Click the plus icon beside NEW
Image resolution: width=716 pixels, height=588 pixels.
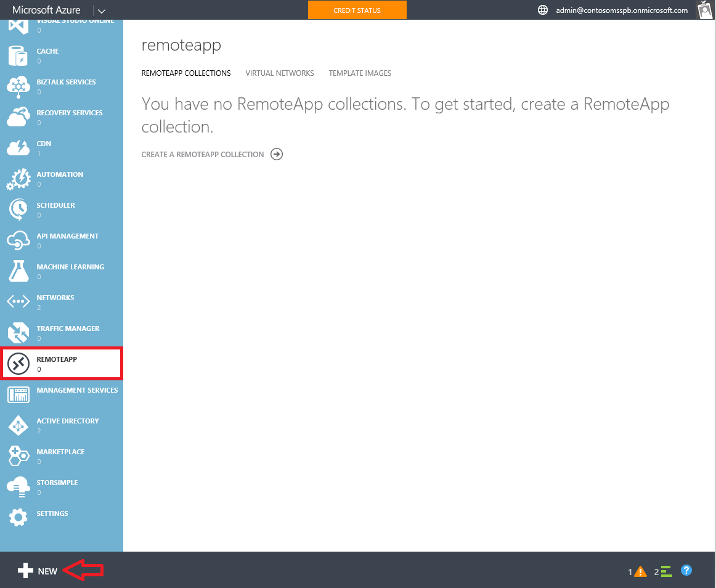click(x=26, y=571)
